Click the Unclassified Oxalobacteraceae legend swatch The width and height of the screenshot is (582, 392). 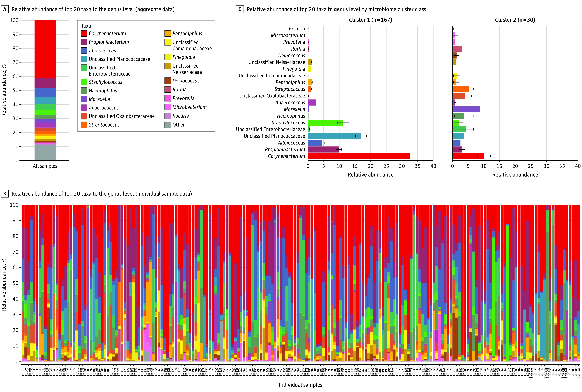click(84, 116)
